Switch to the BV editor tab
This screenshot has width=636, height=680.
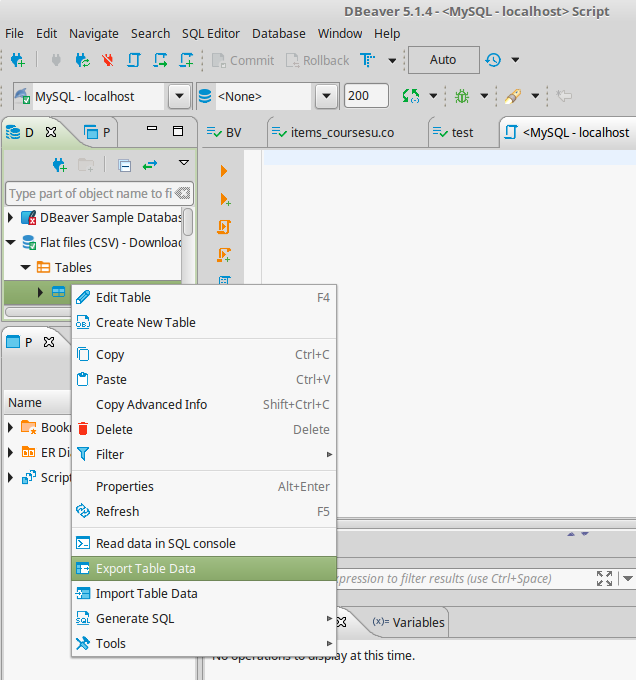tap(233, 132)
